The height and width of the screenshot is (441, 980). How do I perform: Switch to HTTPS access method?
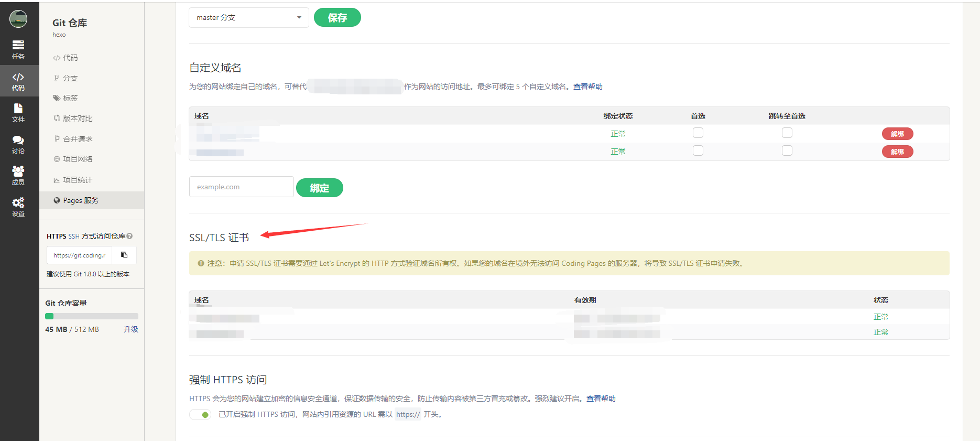coord(57,236)
